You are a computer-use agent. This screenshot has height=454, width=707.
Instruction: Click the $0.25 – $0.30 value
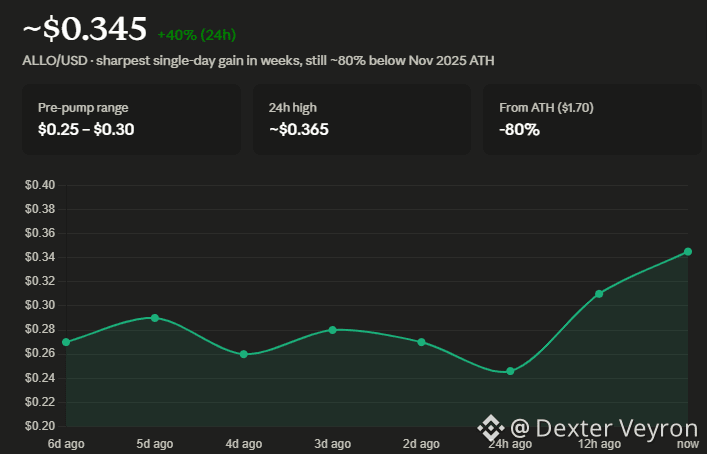tap(86, 130)
